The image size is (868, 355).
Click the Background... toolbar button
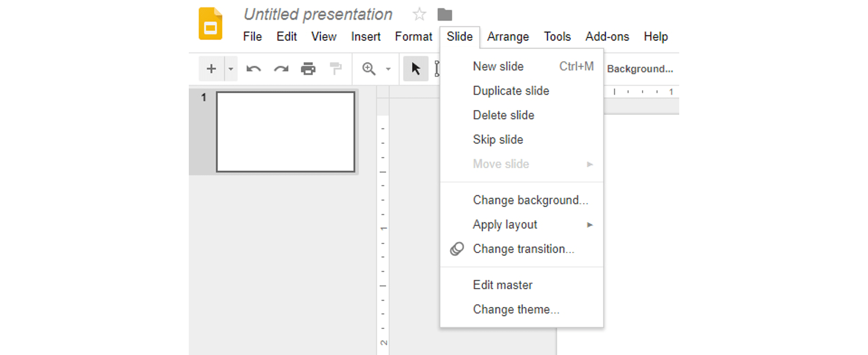click(x=640, y=68)
